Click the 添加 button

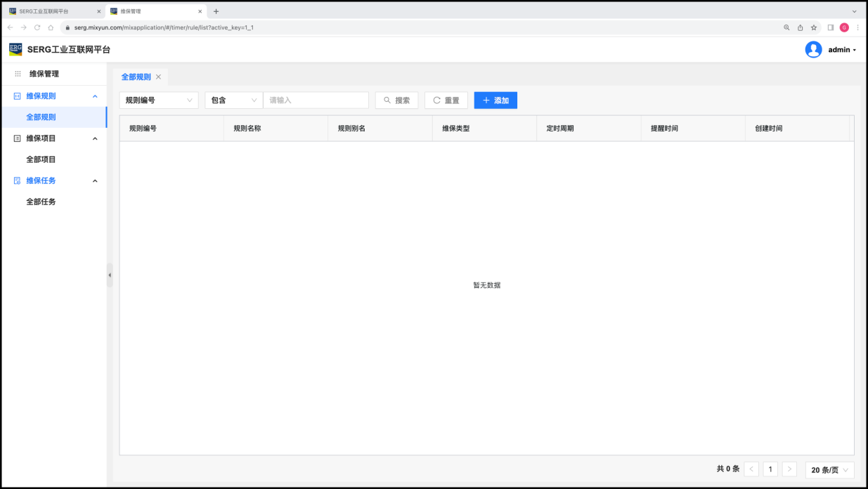495,100
